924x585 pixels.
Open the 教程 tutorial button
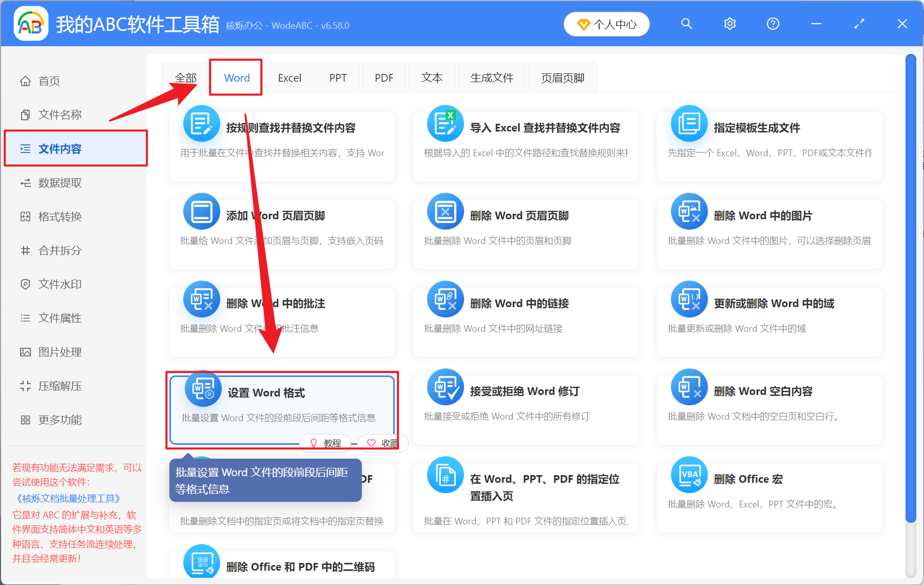pyautogui.click(x=325, y=443)
